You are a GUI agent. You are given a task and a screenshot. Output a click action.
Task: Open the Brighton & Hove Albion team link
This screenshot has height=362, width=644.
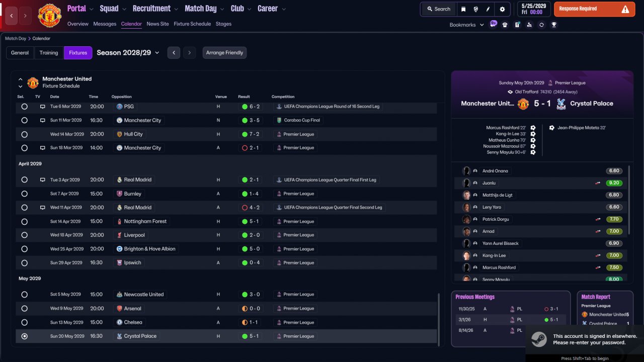click(150, 249)
